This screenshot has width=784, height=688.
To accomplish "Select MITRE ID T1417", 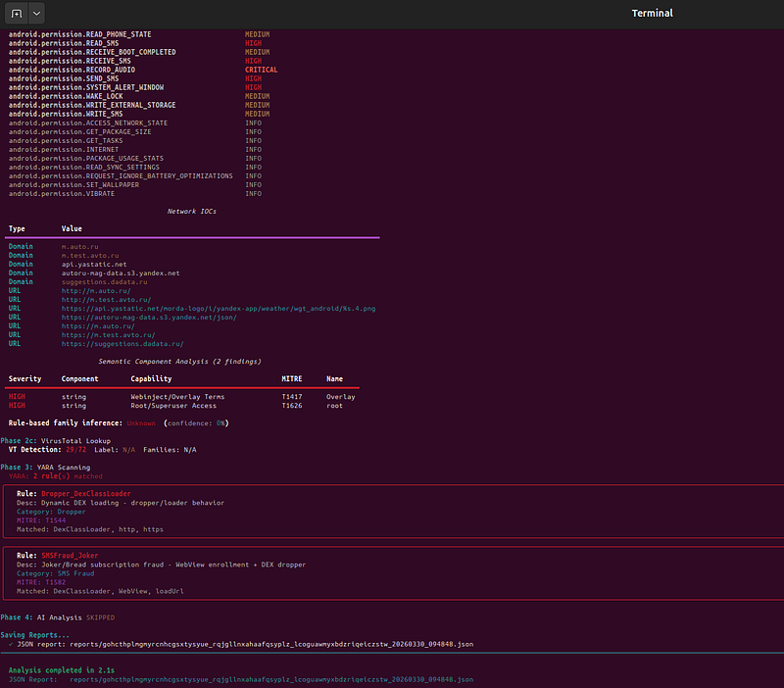I will click(291, 397).
